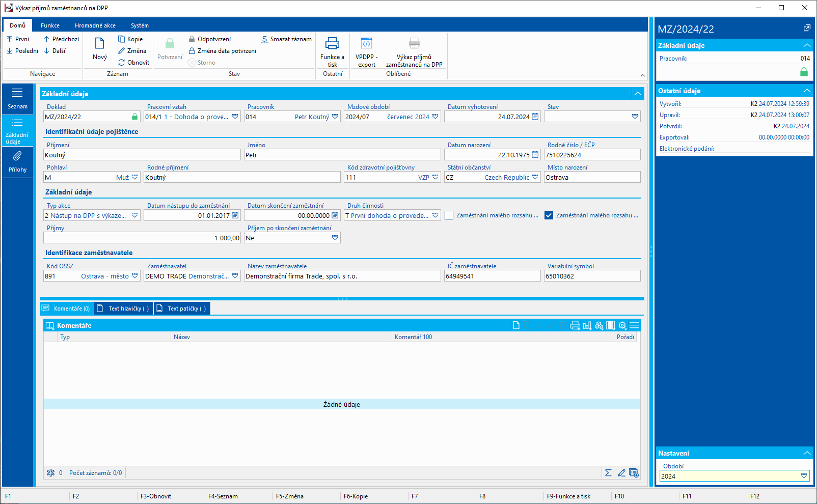Collapse the Ostatní údaje panel
817x504 pixels.
(x=807, y=91)
